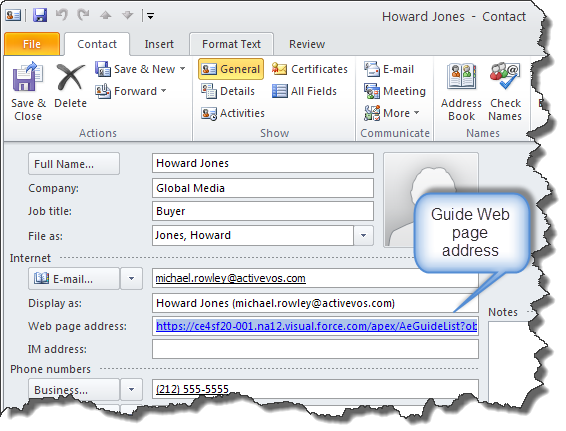Toggle the General view button
This screenshot has height=431, width=566.
231,69
